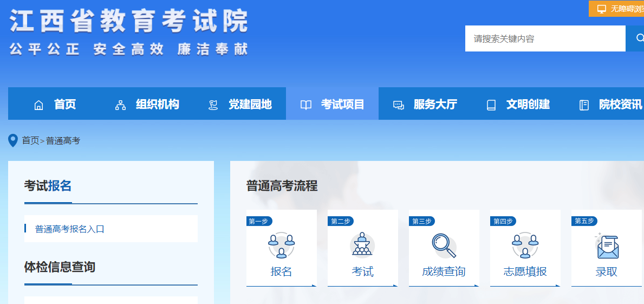Click the 普通高考报名入口 link
Screen dimensions: 644x304
pos(70,229)
